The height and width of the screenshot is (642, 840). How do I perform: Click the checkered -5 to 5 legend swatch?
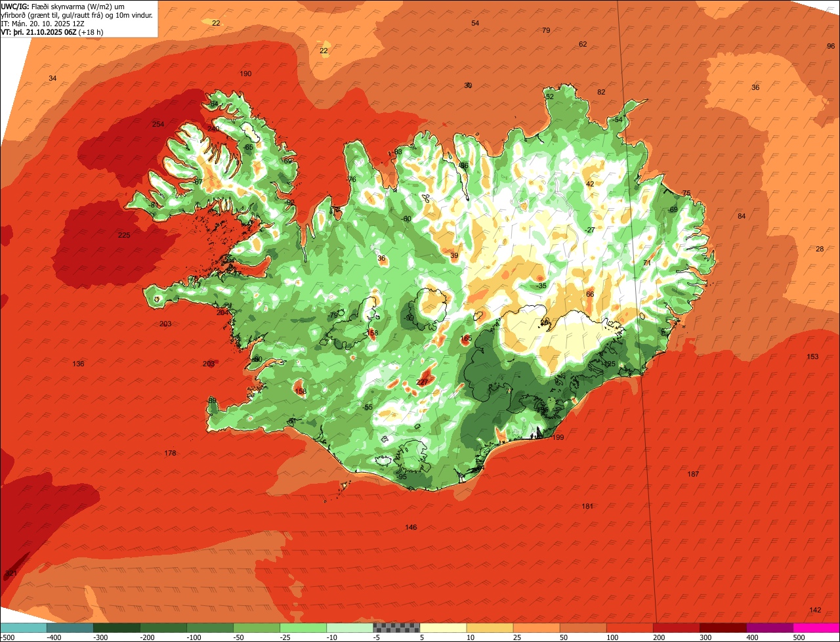coord(396,628)
